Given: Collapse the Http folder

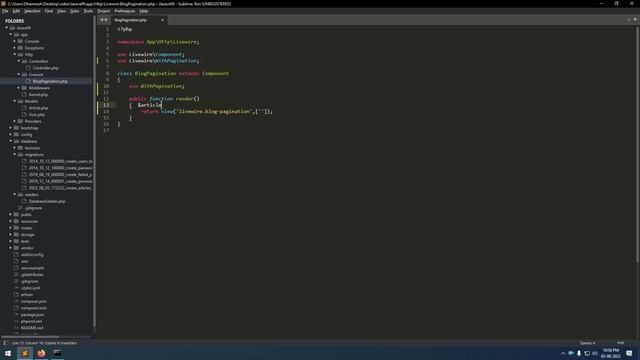Looking at the screenshot, I should [x=15, y=54].
